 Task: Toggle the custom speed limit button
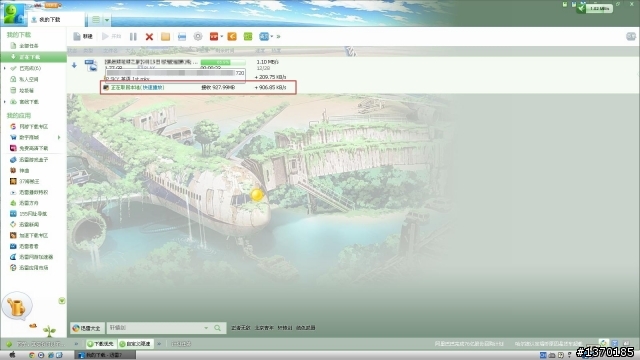136,344
